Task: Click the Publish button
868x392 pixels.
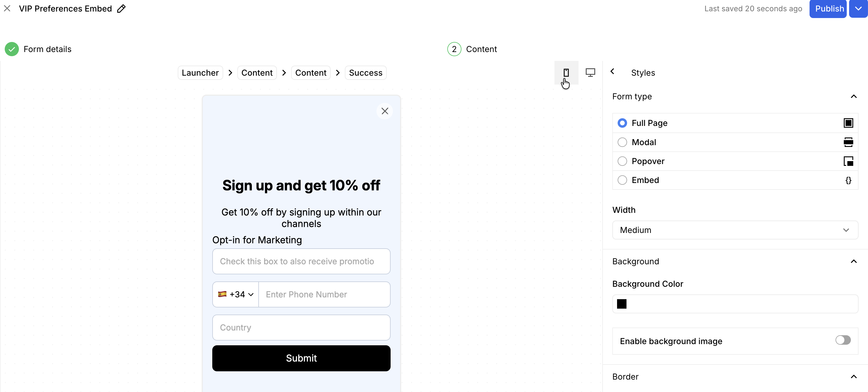Action: 828,9
